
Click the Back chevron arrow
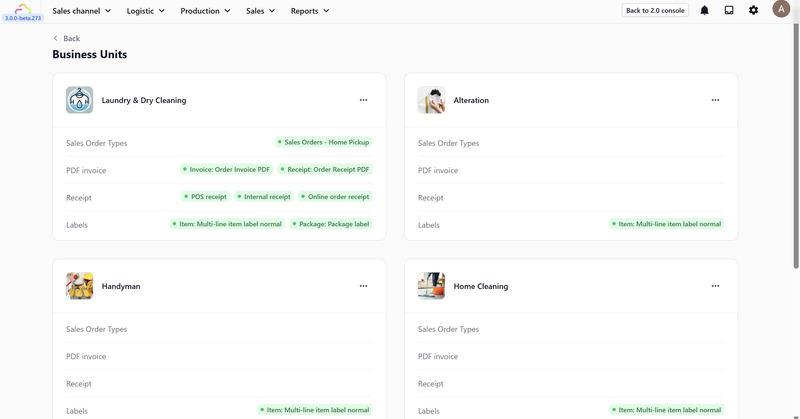[56, 38]
